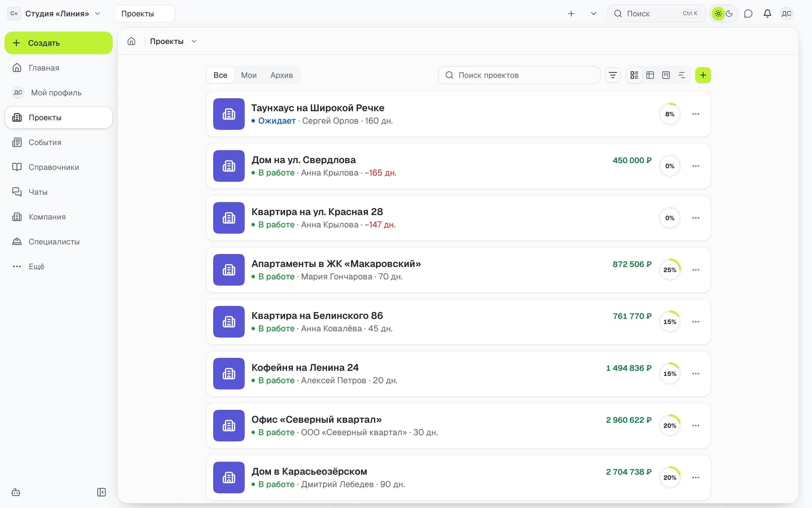812x508 pixels.
Task: Open more options for Кофейня на Ленина 24
Action: [x=696, y=374]
